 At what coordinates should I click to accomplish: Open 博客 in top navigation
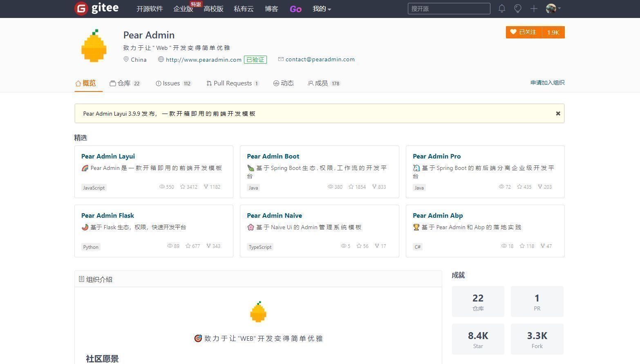pos(271,9)
